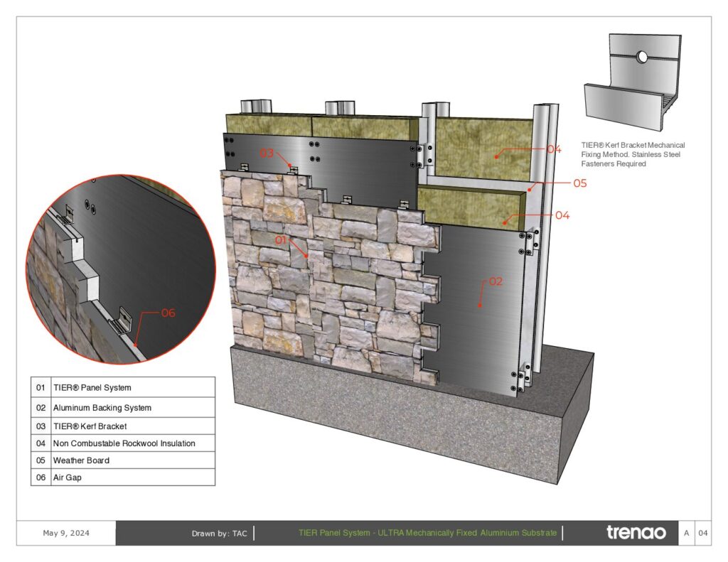Viewport: 728px width, 562px height.
Task: Select the Weather Board legend row
Action: coord(123,460)
